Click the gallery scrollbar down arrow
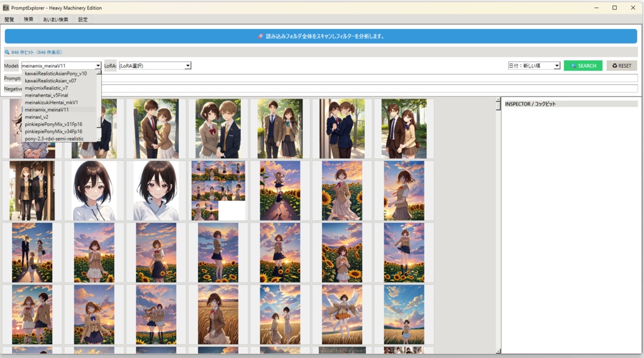This screenshot has height=358, width=644. pos(498,351)
